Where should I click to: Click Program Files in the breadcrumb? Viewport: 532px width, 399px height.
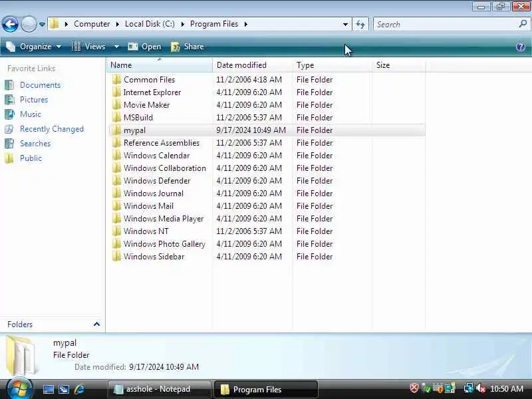[x=213, y=24]
